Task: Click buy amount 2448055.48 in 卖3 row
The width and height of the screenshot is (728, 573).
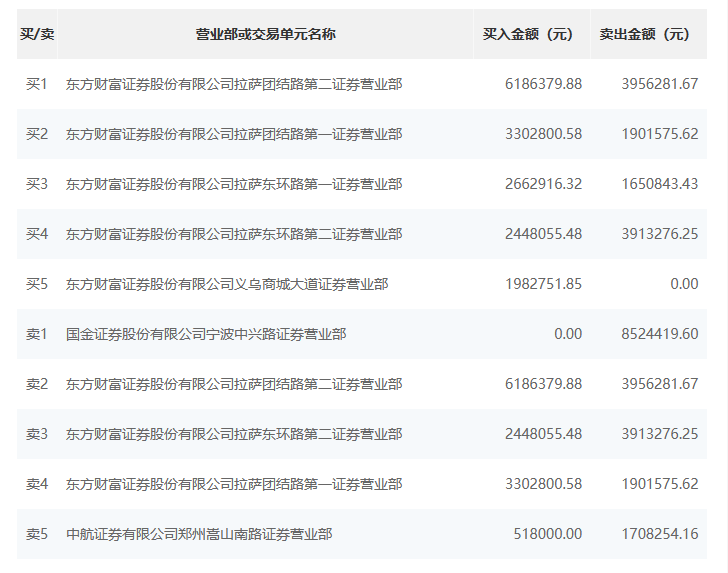Action: 543,434
